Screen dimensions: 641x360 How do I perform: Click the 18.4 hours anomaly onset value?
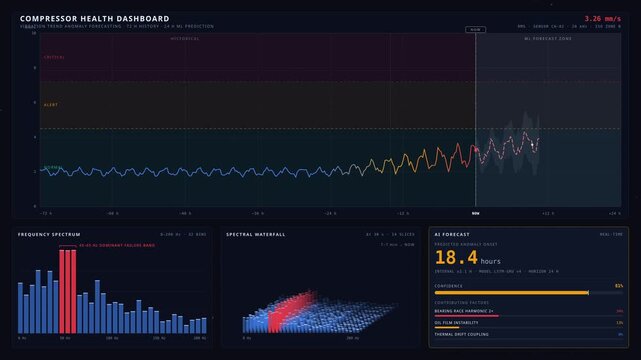pyautogui.click(x=468, y=258)
